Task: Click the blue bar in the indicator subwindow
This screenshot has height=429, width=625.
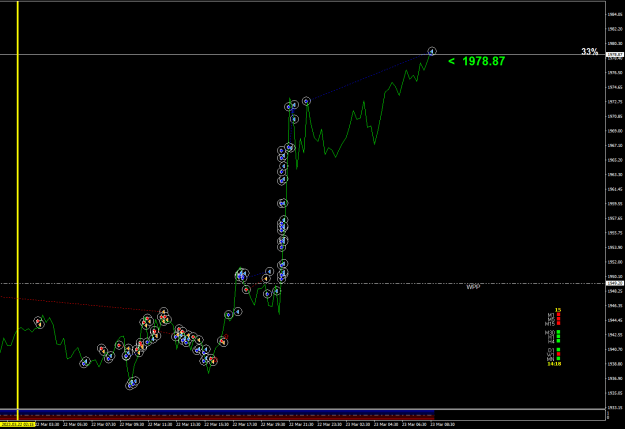Action: [217, 411]
